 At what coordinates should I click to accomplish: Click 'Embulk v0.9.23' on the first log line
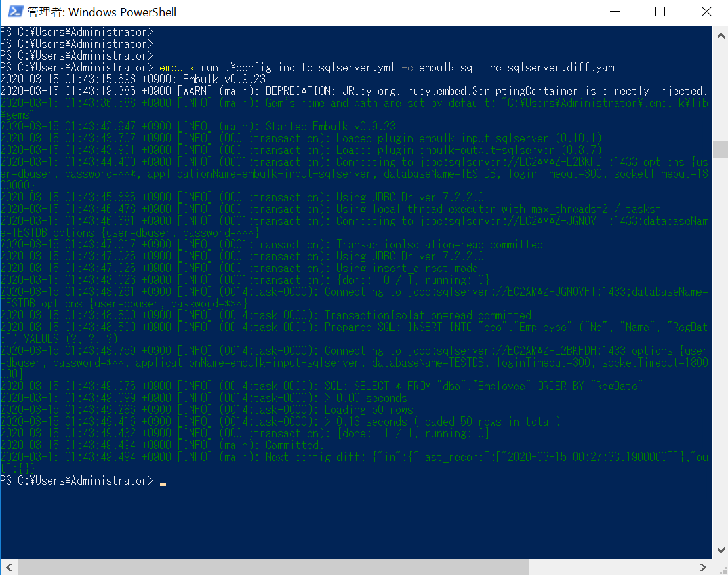pyautogui.click(x=224, y=79)
